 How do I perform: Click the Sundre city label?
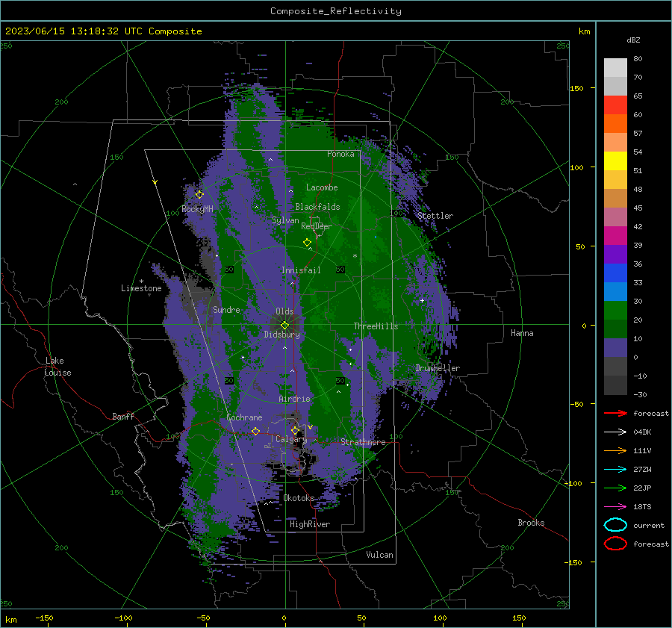coord(226,309)
